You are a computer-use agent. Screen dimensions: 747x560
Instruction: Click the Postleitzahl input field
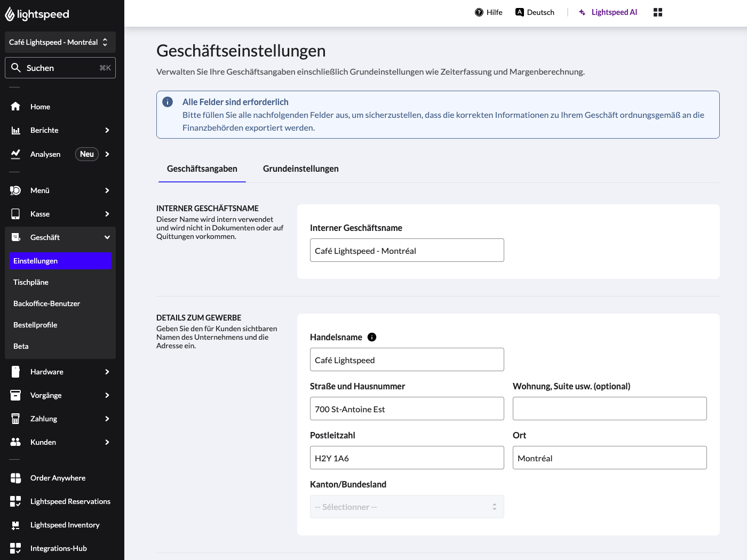[407, 458]
